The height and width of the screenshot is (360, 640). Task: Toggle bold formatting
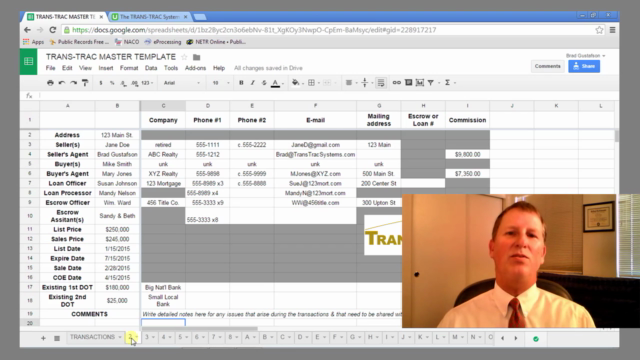(241, 83)
